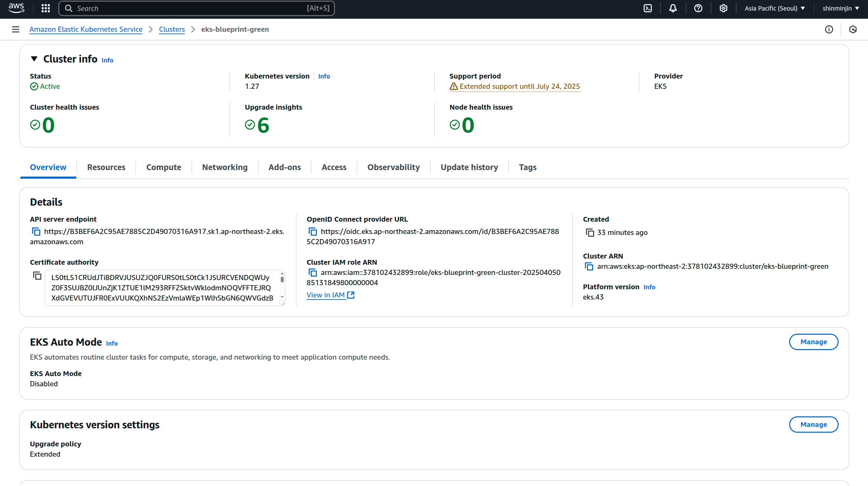Go to the Add-ons tab
This screenshot has height=486, width=868.
284,167
